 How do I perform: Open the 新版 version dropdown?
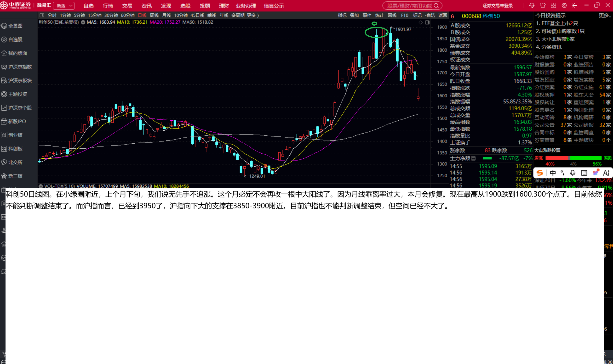click(x=64, y=6)
